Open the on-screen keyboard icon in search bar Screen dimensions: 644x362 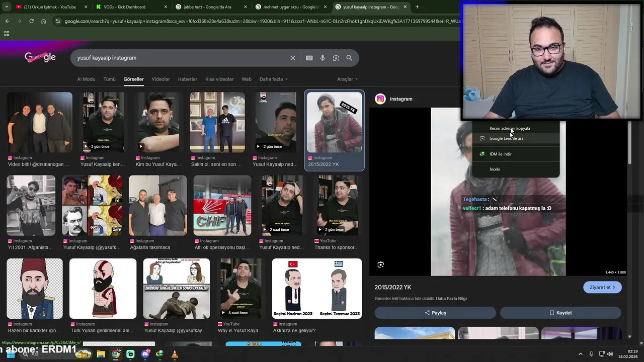[x=309, y=58]
